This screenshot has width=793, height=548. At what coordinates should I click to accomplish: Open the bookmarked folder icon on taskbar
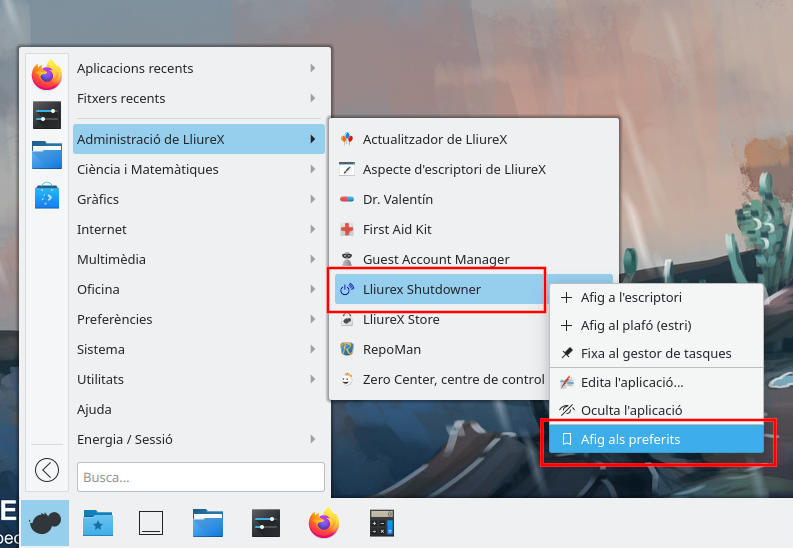98,523
